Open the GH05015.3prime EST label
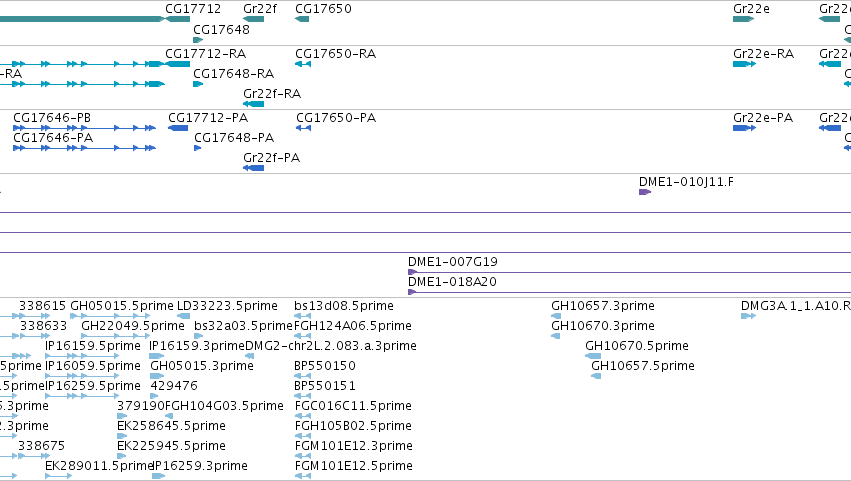The width and height of the screenshot is (851, 481). [202, 366]
